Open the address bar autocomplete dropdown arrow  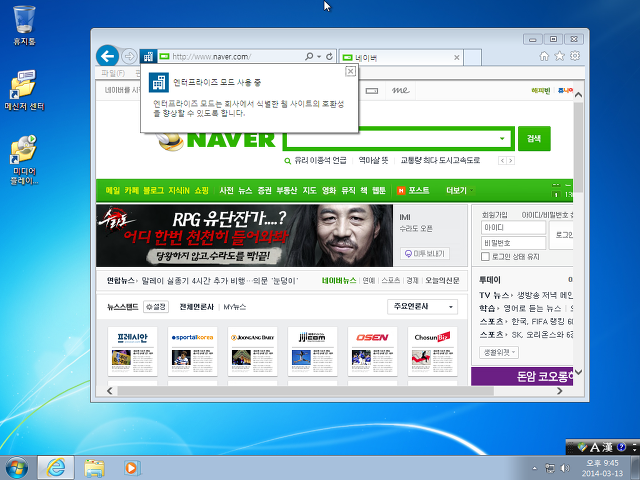tap(319, 56)
